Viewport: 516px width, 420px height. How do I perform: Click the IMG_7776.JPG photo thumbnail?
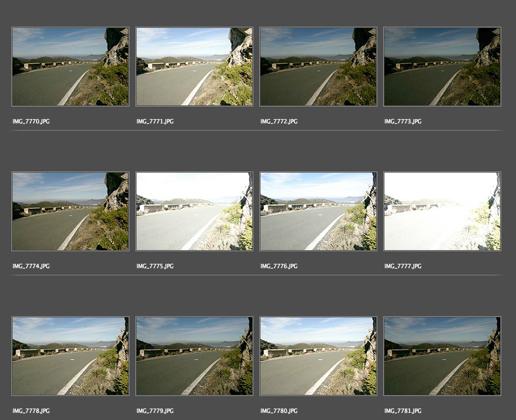point(318,211)
